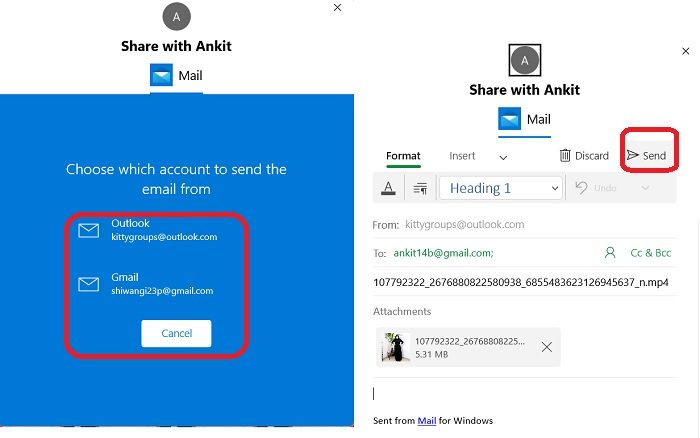Image resolution: width=700 pixels, height=438 pixels.
Task: Close the left Share with Ankit dialog
Action: (x=338, y=7)
